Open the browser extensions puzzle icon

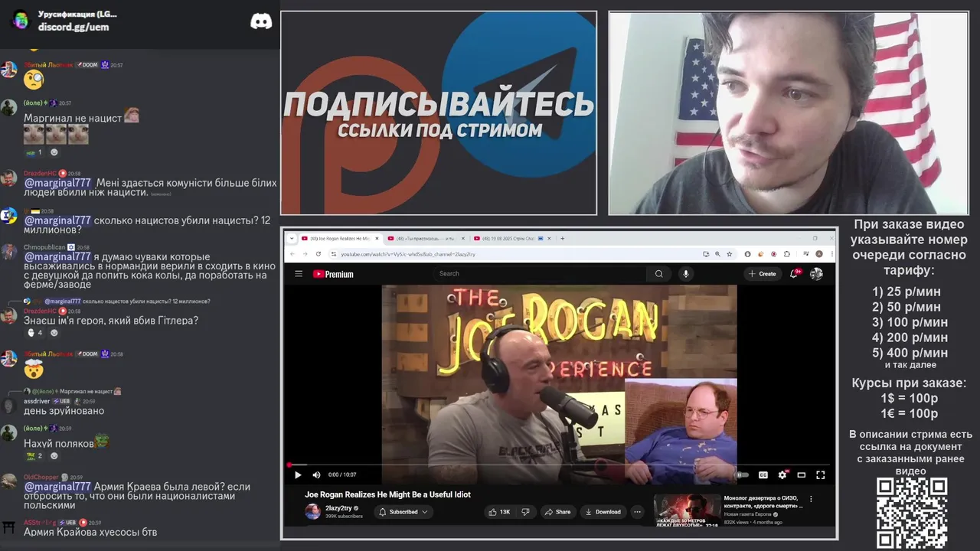(786, 254)
